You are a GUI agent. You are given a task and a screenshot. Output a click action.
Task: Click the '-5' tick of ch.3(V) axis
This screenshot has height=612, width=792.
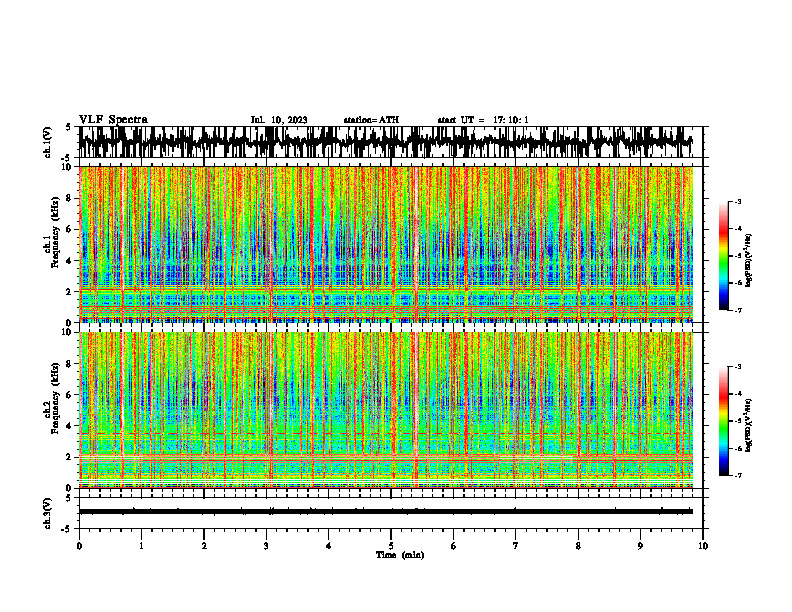pyautogui.click(x=66, y=529)
